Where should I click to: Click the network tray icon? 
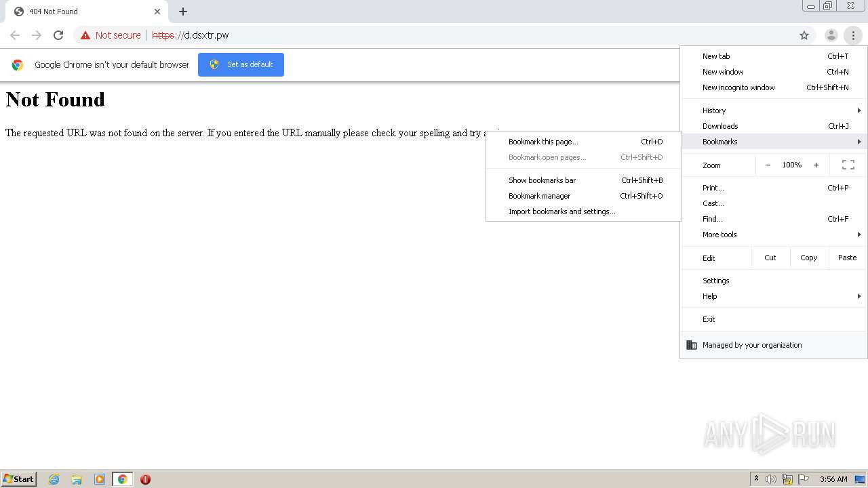tap(787, 479)
